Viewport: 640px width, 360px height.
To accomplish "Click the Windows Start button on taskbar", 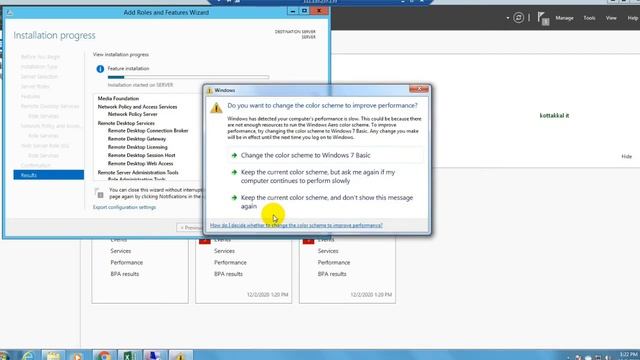I will [4, 356].
